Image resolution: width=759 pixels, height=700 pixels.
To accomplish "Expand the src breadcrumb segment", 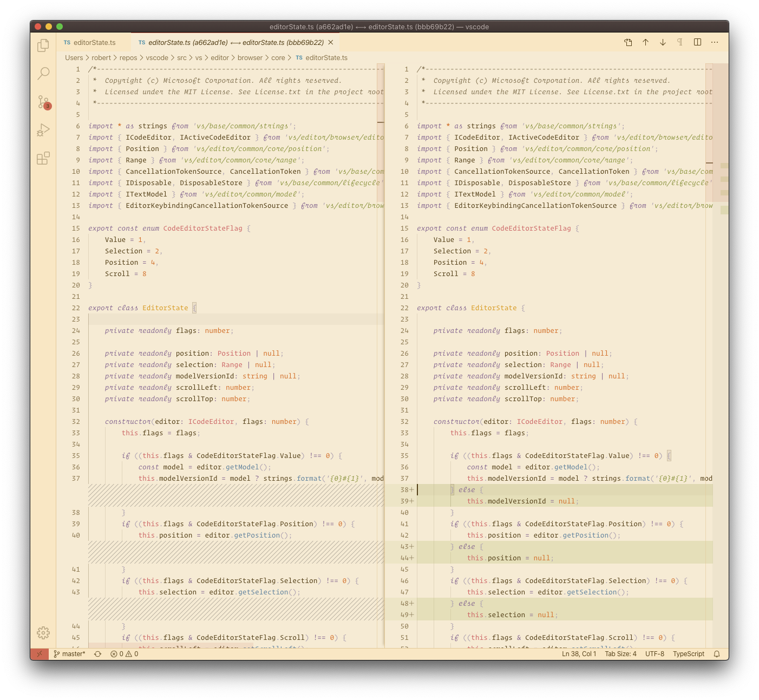I will pos(182,58).
